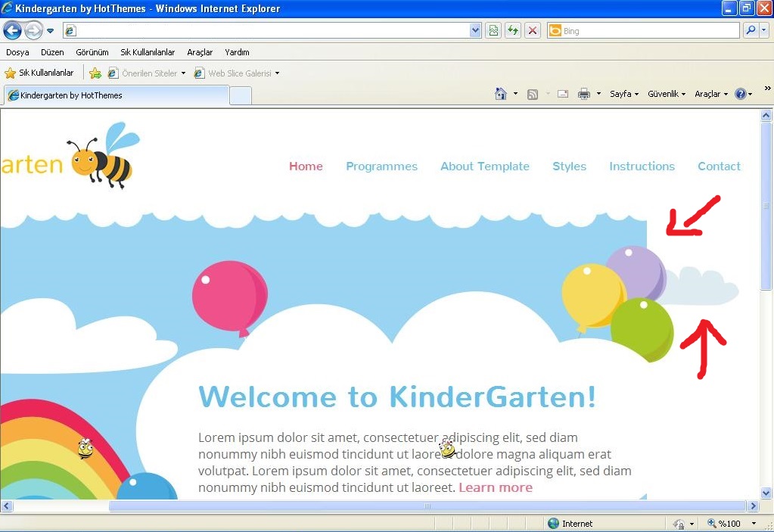Expand the address bar history dropdown
The height and width of the screenshot is (532, 774).
pos(475,30)
